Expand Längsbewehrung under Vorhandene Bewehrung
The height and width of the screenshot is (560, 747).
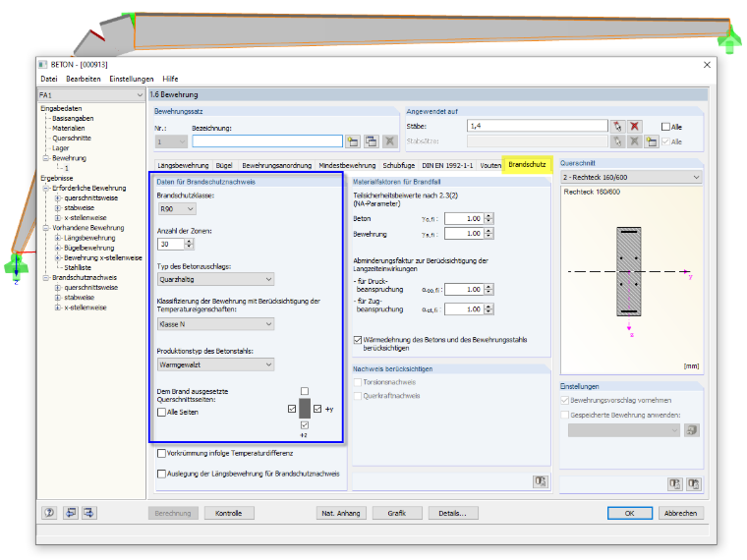[x=58, y=238]
